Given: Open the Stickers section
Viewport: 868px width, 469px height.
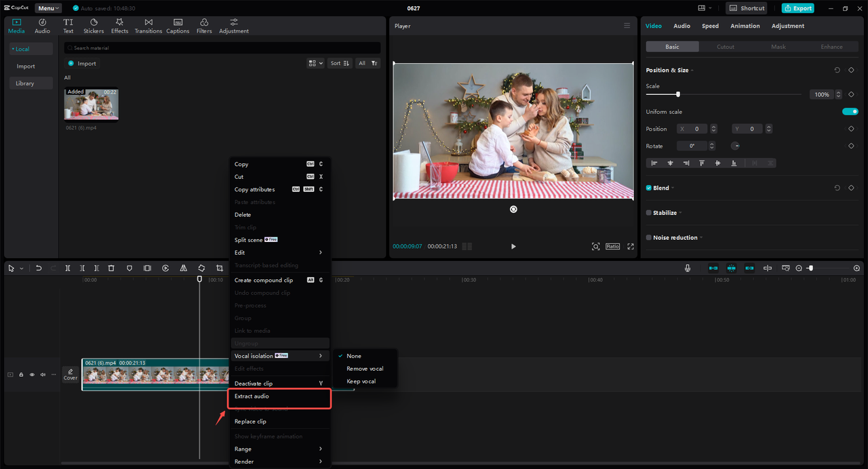Looking at the screenshot, I should tap(94, 26).
